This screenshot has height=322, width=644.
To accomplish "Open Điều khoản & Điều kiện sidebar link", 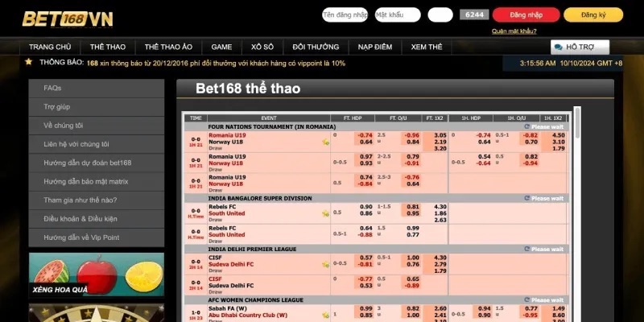I will coord(80,218).
